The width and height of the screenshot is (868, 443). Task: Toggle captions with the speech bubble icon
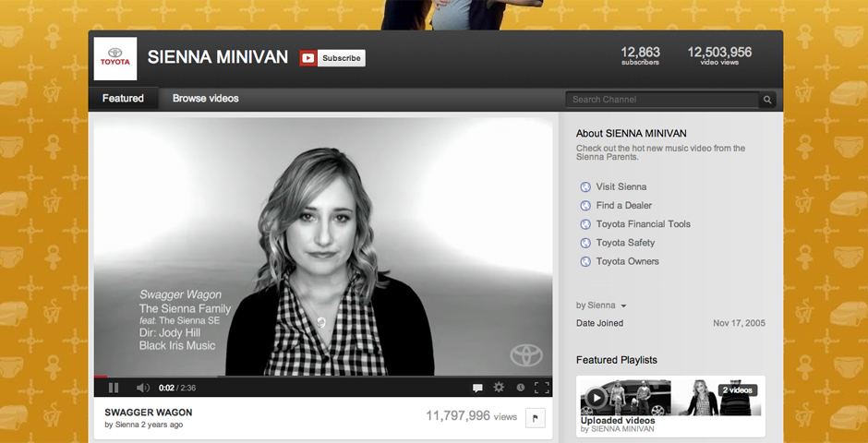tap(477, 388)
